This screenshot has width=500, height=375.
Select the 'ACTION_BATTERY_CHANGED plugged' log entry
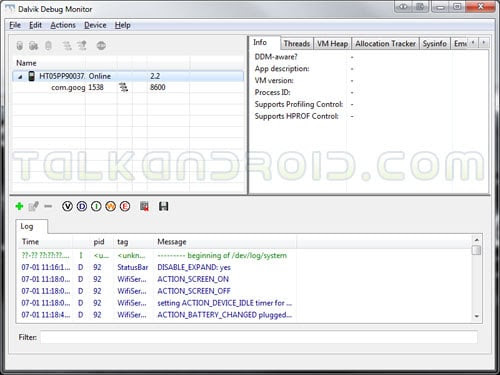pyautogui.click(x=245, y=315)
